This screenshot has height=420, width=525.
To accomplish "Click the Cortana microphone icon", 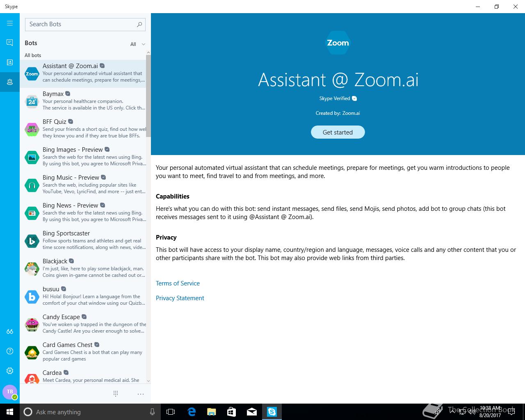I will coord(152,412).
